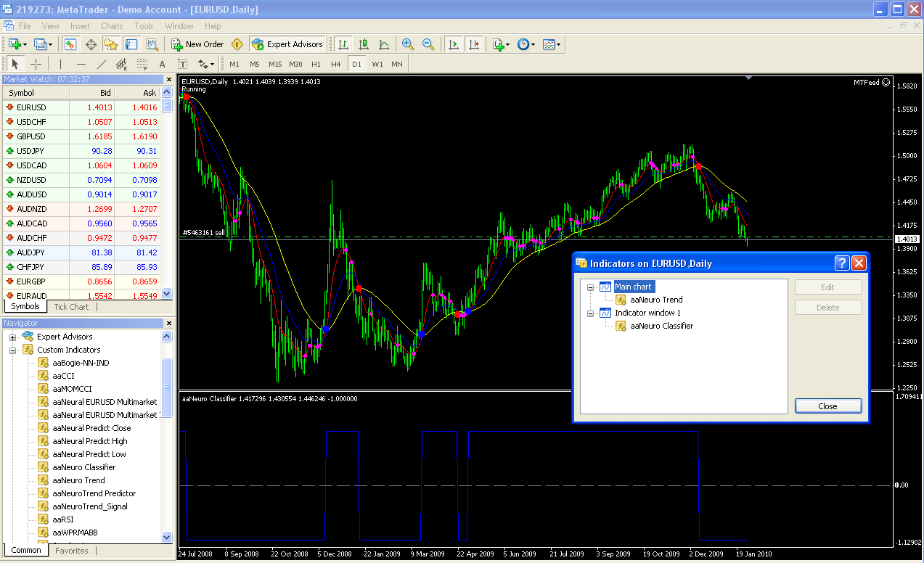Open the Indicators list icon
Viewport: 924px width, 563px height.
point(498,44)
